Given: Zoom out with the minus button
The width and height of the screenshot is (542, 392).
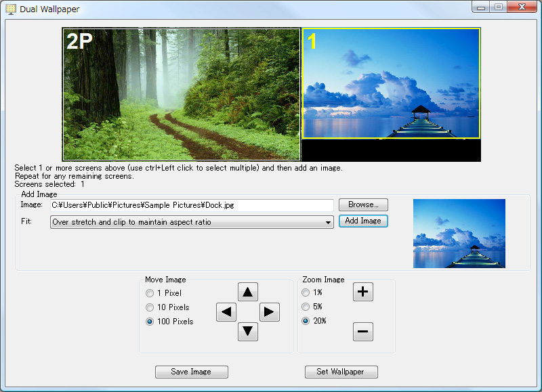Looking at the screenshot, I should click(362, 332).
